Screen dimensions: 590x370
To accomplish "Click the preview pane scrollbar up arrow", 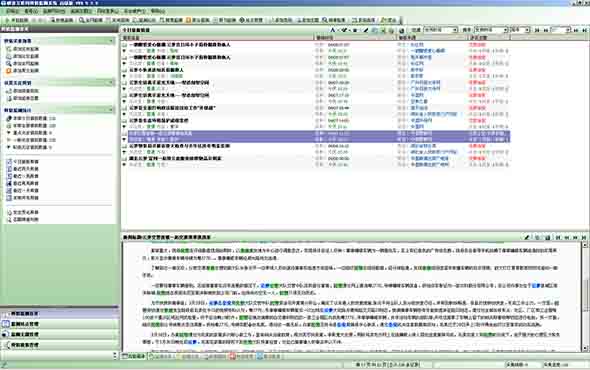I will (585, 245).
